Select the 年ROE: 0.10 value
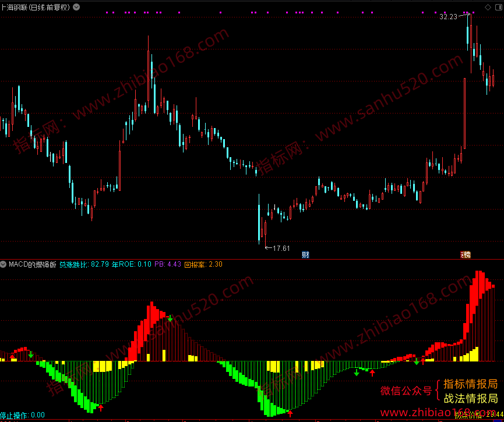 (x=132, y=264)
